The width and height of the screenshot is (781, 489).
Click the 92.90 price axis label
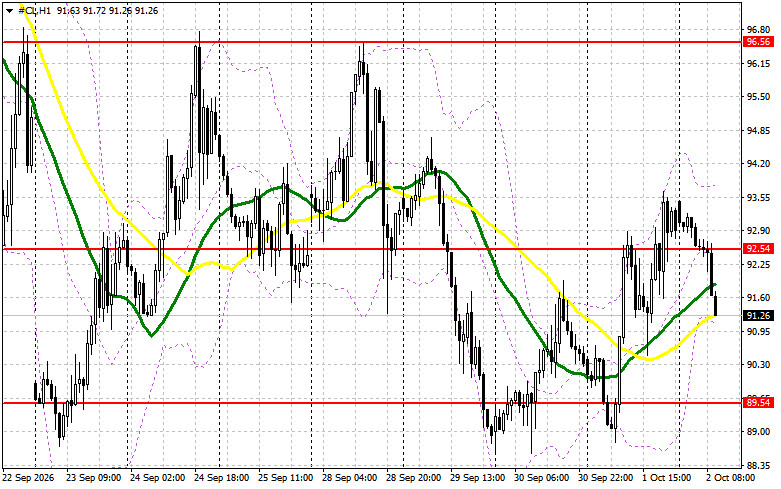click(758, 231)
